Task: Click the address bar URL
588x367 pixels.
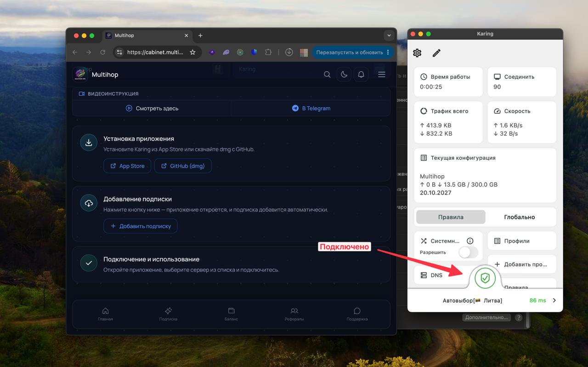Action: tap(155, 52)
